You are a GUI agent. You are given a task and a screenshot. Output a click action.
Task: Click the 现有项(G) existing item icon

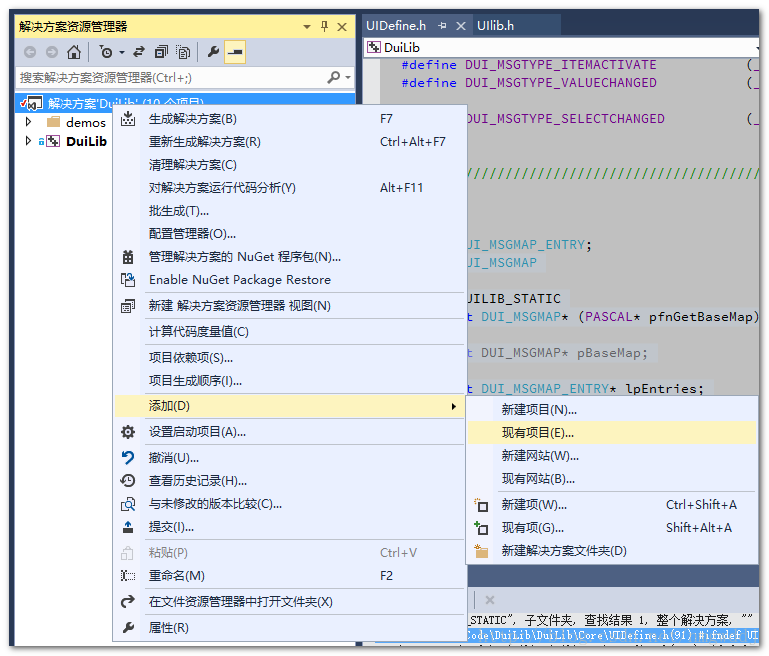(x=481, y=528)
